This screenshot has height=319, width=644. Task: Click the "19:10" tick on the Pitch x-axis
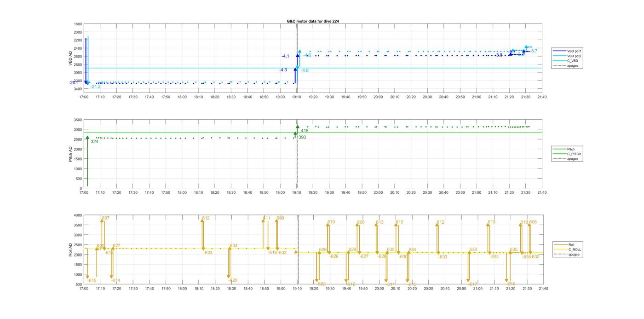point(297,193)
